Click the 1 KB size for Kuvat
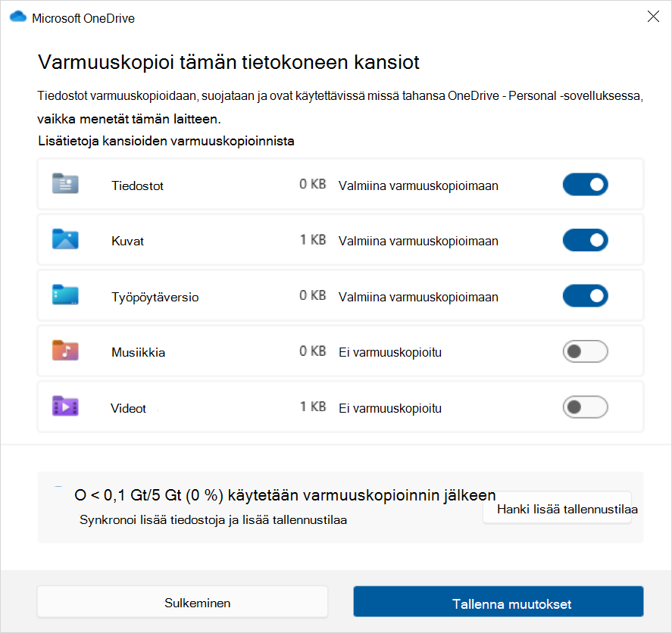The height and width of the screenshot is (633, 672). click(x=313, y=240)
